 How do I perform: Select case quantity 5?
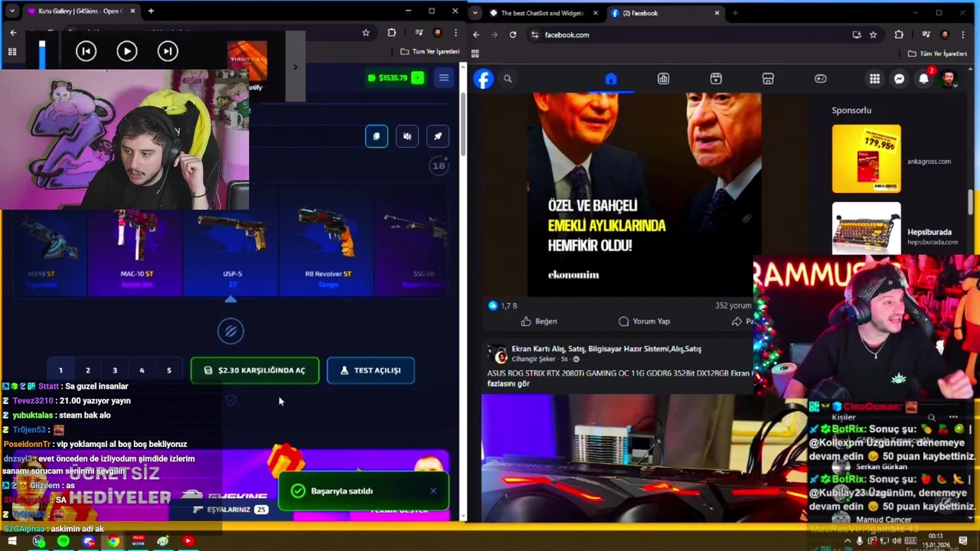(169, 370)
